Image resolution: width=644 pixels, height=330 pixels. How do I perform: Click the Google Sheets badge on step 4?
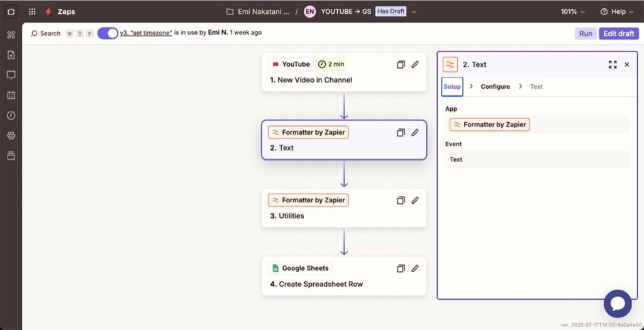point(300,268)
